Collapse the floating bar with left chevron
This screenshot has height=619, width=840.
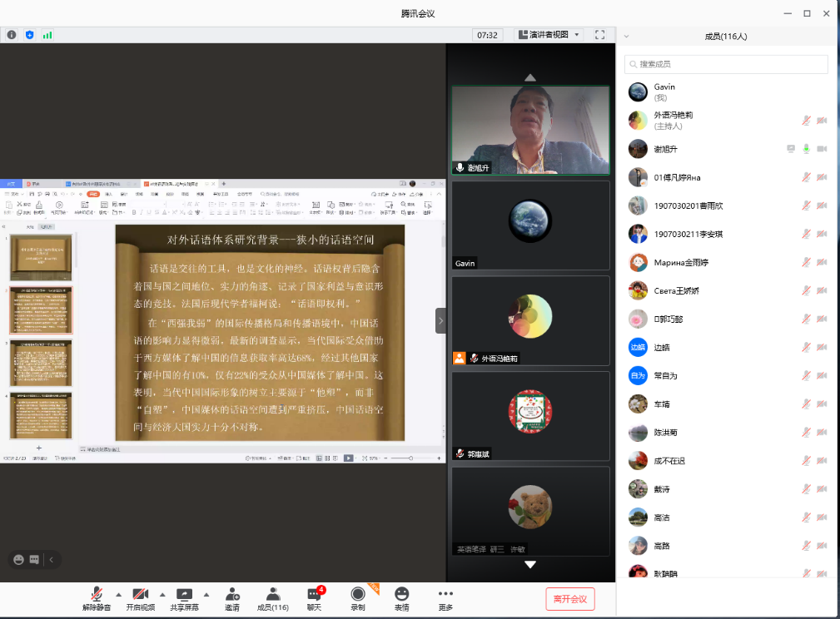[x=52, y=560]
